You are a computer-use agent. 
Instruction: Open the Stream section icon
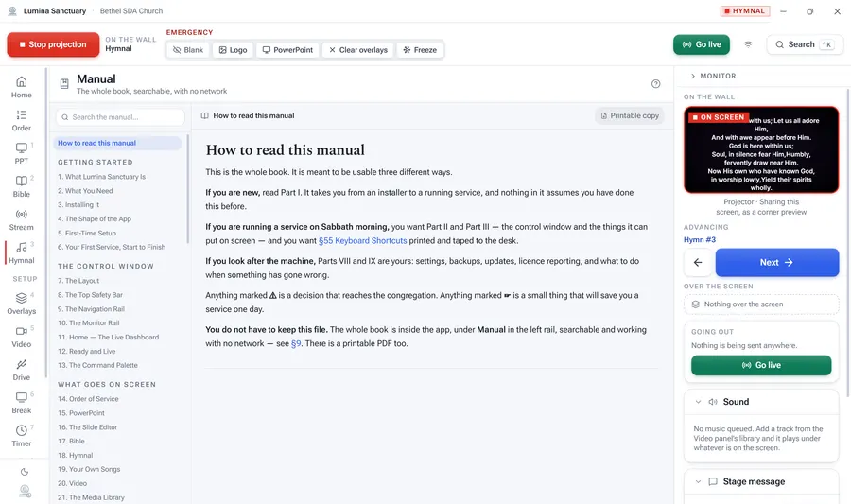pyautogui.click(x=21, y=215)
